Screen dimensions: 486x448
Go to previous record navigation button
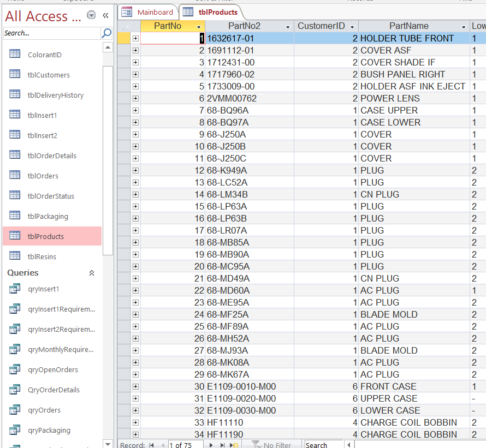pos(163,445)
